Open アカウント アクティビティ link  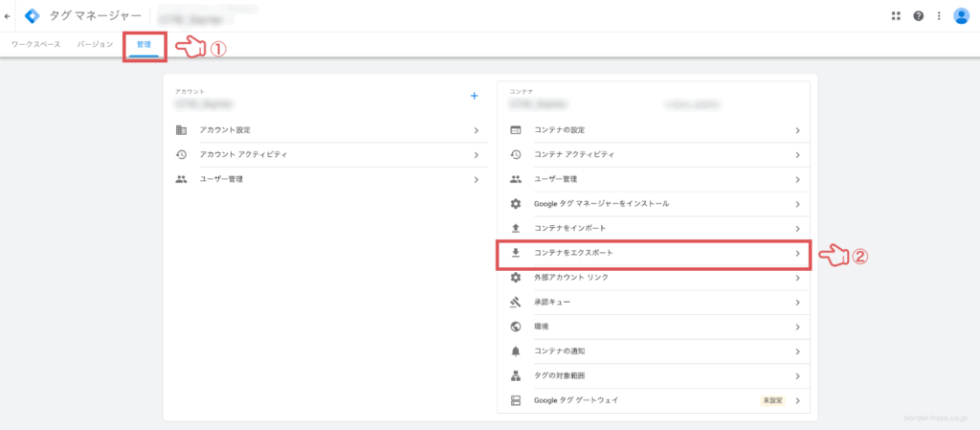[243, 154]
